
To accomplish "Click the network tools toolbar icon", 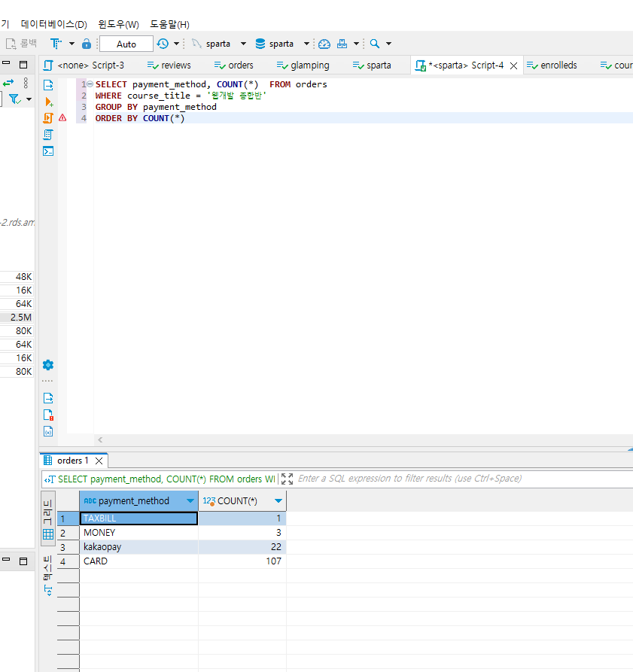I will [342, 44].
